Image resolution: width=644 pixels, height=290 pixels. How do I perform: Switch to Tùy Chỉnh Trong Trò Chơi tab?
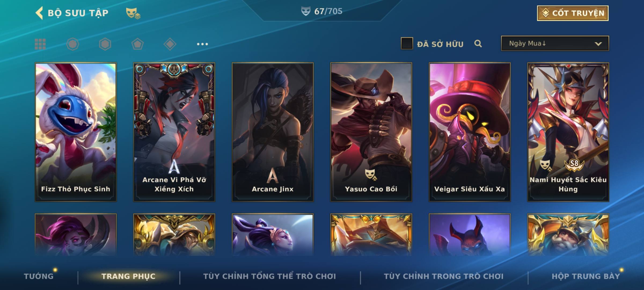pyautogui.click(x=444, y=276)
